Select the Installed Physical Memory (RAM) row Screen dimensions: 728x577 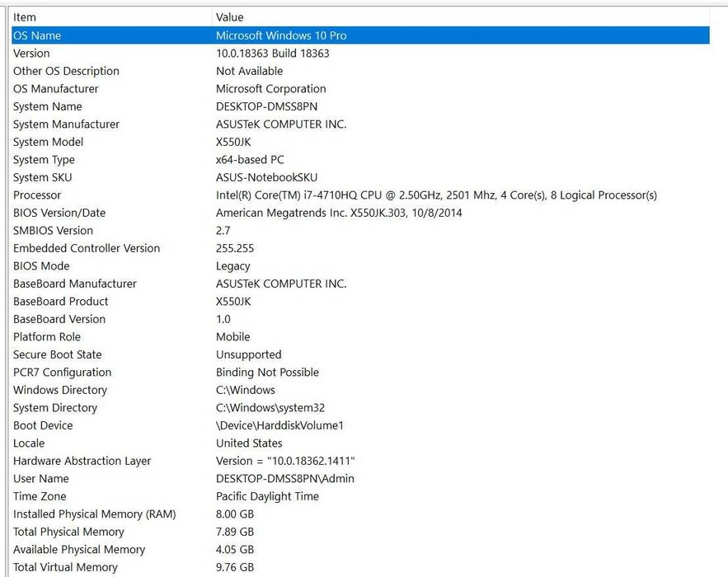point(360,514)
